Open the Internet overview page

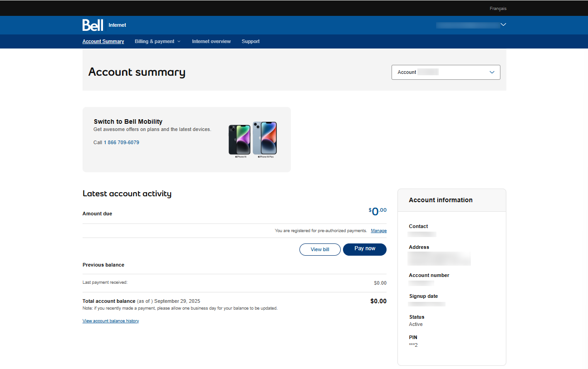point(211,41)
